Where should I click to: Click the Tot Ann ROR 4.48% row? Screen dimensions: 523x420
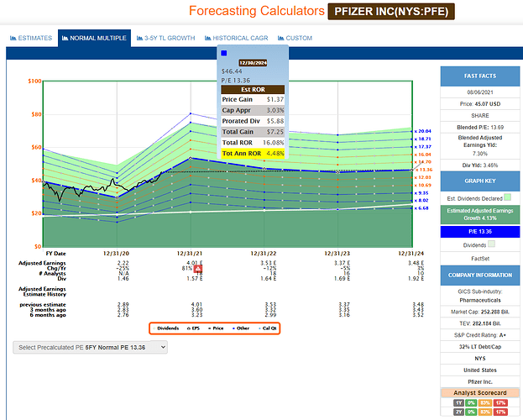pyautogui.click(x=253, y=153)
